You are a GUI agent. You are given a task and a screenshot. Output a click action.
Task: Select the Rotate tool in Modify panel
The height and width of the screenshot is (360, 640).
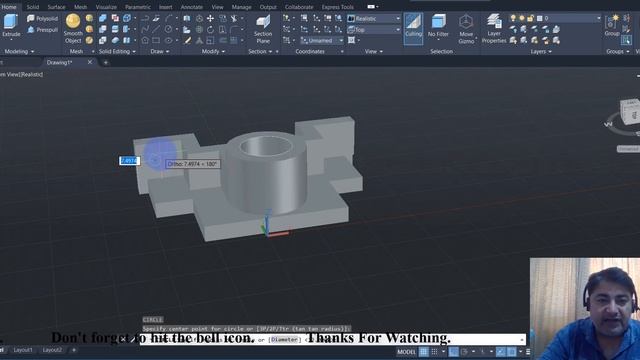pyautogui.click(x=210, y=29)
